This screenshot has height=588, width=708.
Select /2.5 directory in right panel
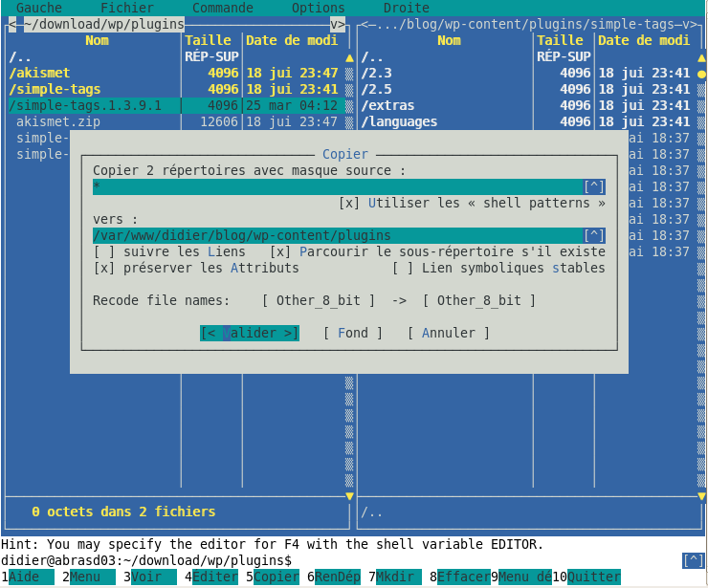529,89
